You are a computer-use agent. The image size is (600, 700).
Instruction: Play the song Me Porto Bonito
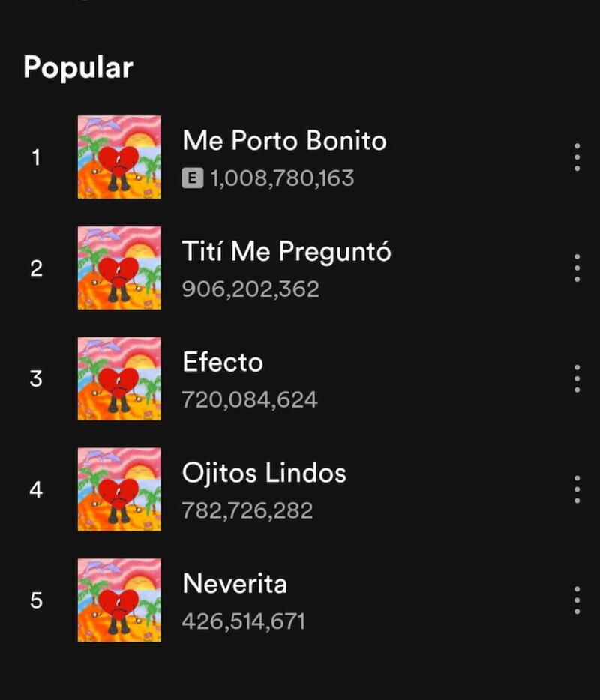coord(284,141)
